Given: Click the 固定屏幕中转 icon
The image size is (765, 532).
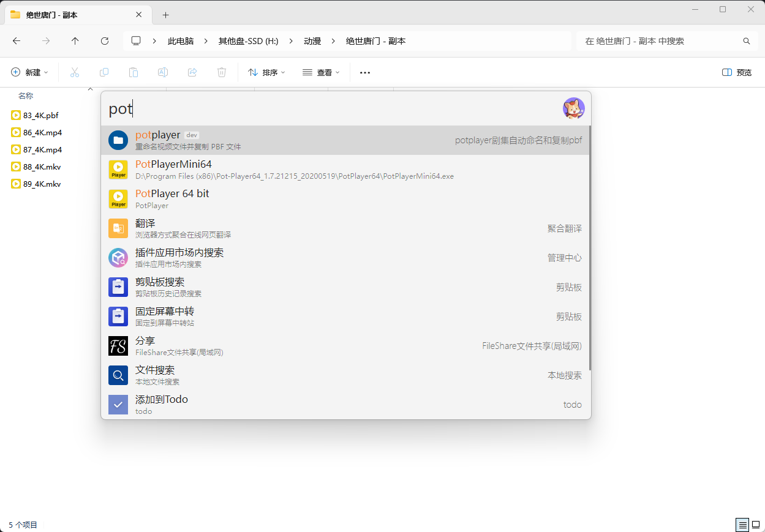Looking at the screenshot, I should [x=118, y=317].
